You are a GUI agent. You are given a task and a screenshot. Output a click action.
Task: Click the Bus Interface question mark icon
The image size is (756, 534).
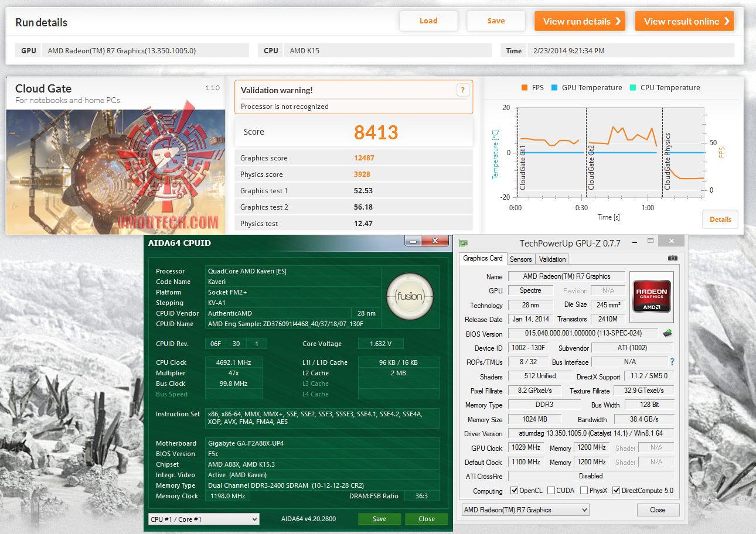click(672, 362)
